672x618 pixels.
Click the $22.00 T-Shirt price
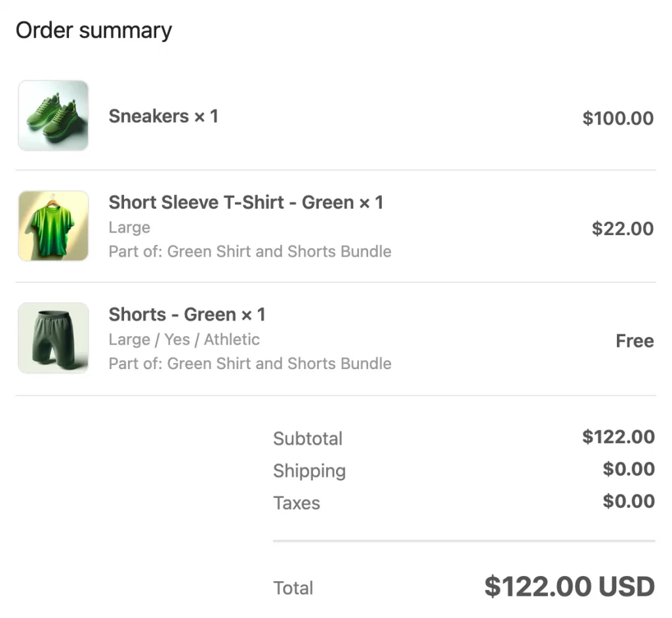coord(623,229)
